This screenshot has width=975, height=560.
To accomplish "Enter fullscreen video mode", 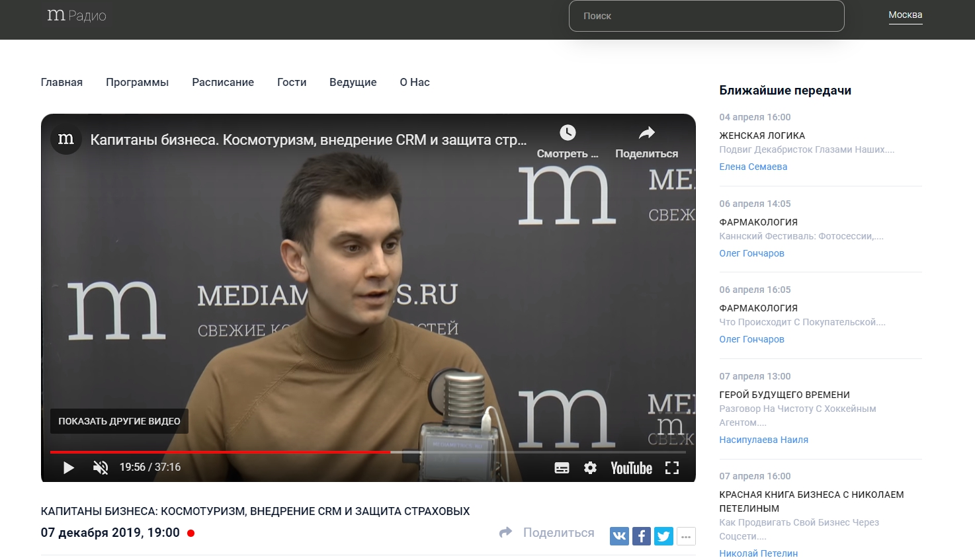I will (x=672, y=468).
